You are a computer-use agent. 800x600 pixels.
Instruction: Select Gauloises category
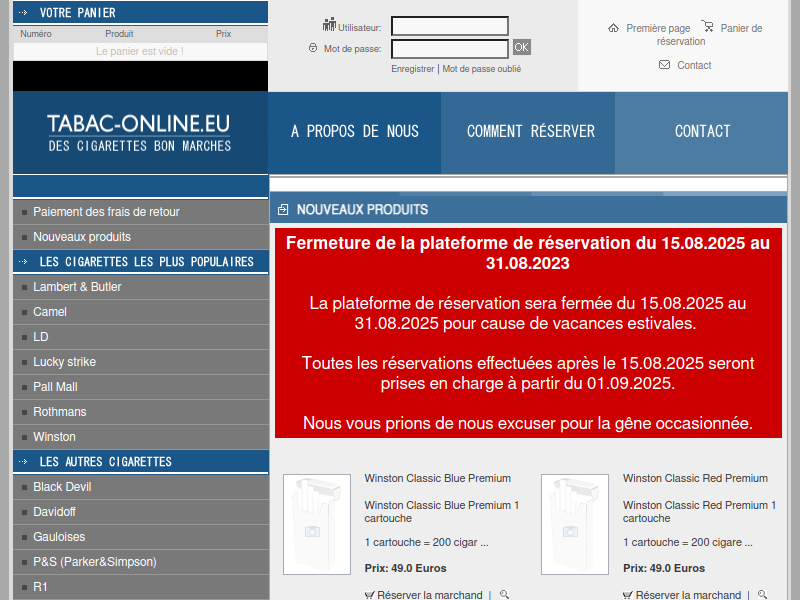141,537
